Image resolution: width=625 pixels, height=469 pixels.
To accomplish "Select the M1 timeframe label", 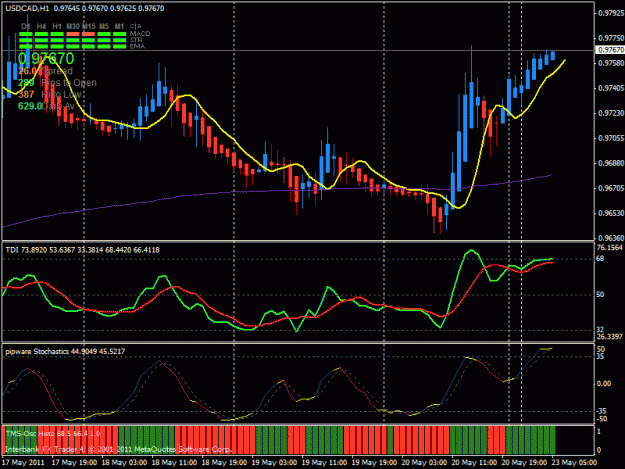I will (119, 26).
